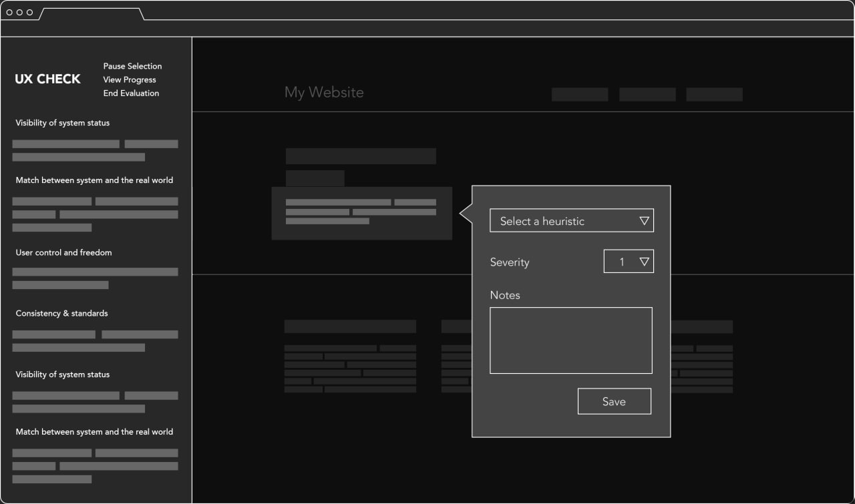Click the Notes label

point(505,295)
